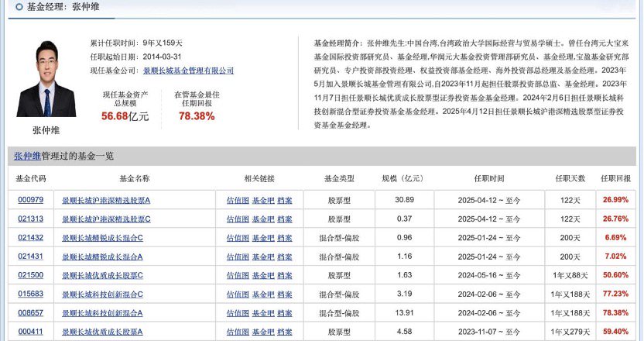644x341 pixels.
Task: Open the 张仲维 link in the table header
Action: pos(27,156)
